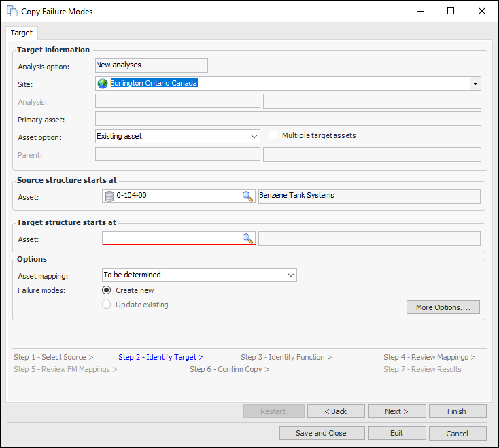Viewport: 499px width, 448px height.
Task: Click the Finish button
Action: point(456,411)
